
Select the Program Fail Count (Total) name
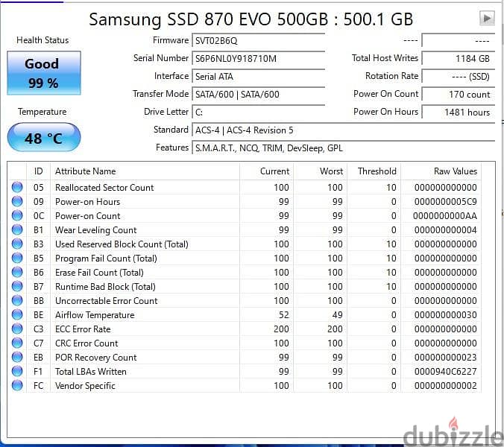tap(106, 259)
